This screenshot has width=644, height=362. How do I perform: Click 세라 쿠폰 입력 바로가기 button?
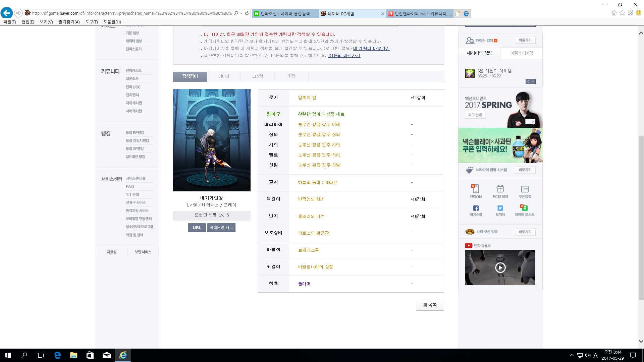click(525, 232)
